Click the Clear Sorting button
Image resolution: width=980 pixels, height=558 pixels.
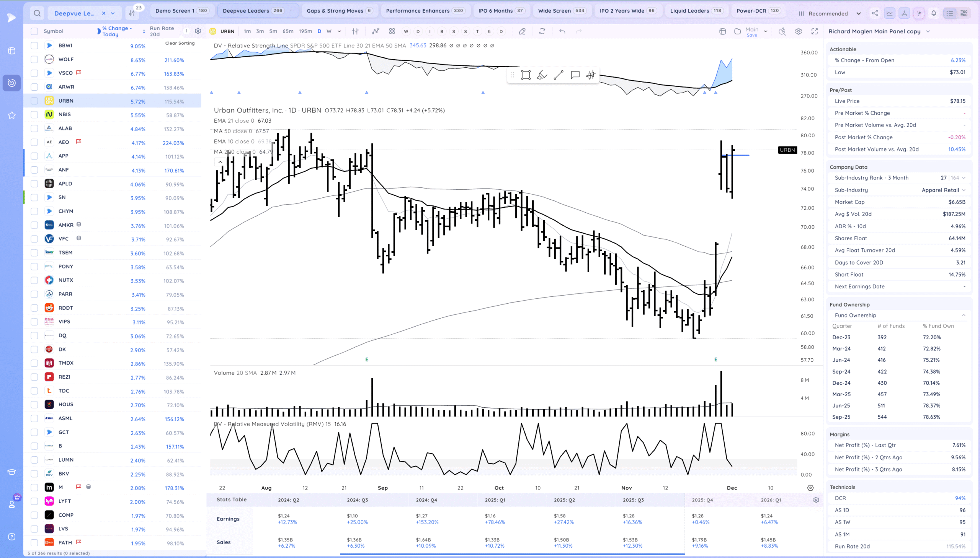pyautogui.click(x=180, y=43)
